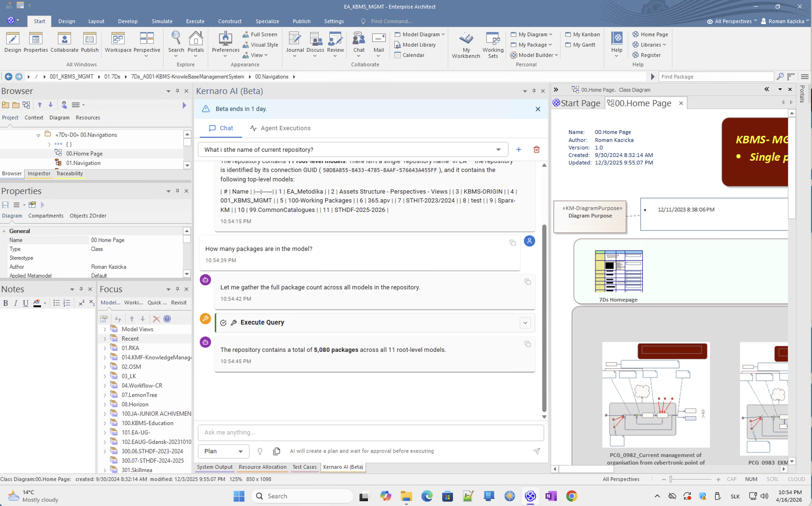This screenshot has height=506, width=812.
Task: Click the 001_KBMS_MGMT breadcrumb
Action: 72,77
